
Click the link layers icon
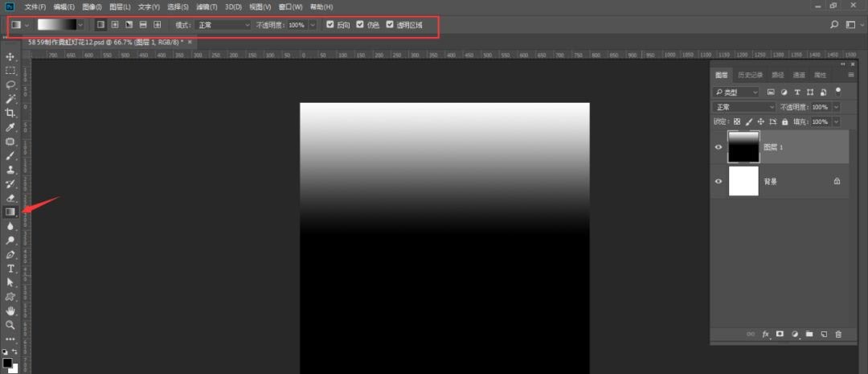tap(751, 334)
